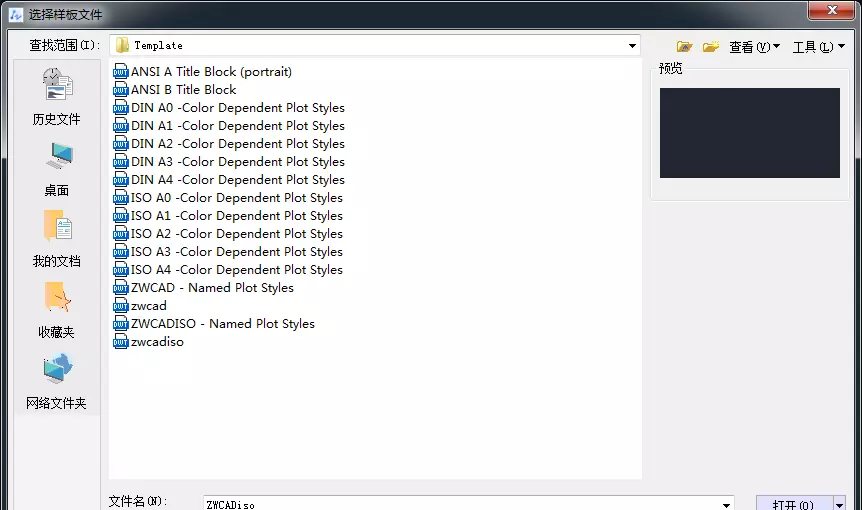This screenshot has height=510, width=862.
Task: Click the 打开(O) open button
Action: tap(794, 504)
